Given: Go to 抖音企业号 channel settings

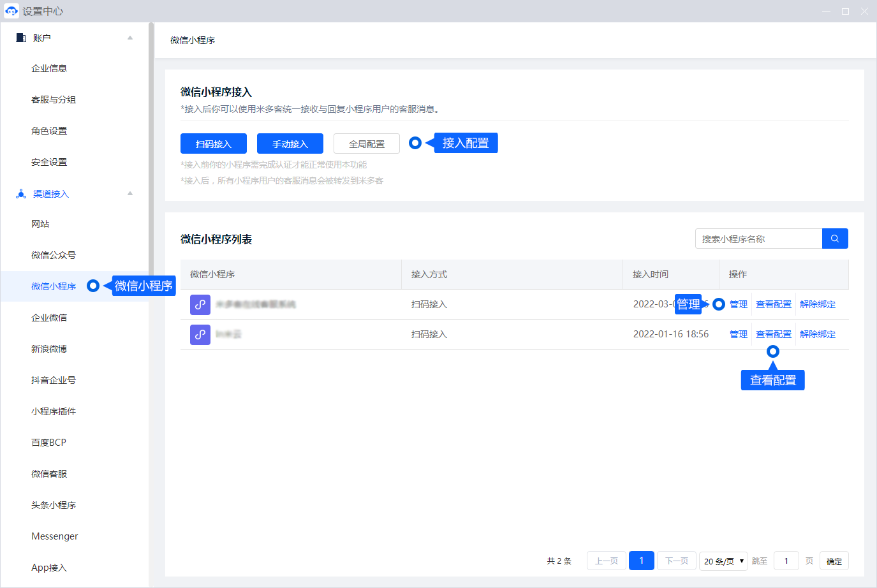Looking at the screenshot, I should click(x=54, y=380).
